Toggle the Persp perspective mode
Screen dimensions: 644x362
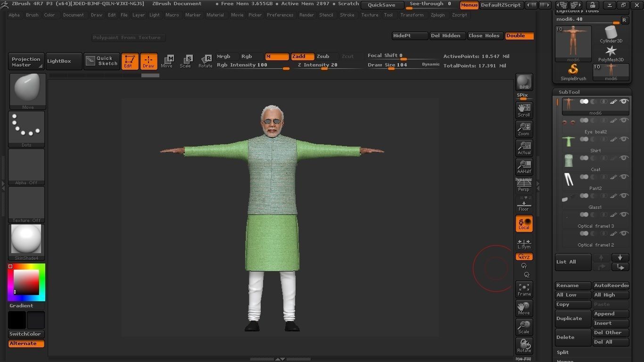(x=523, y=185)
